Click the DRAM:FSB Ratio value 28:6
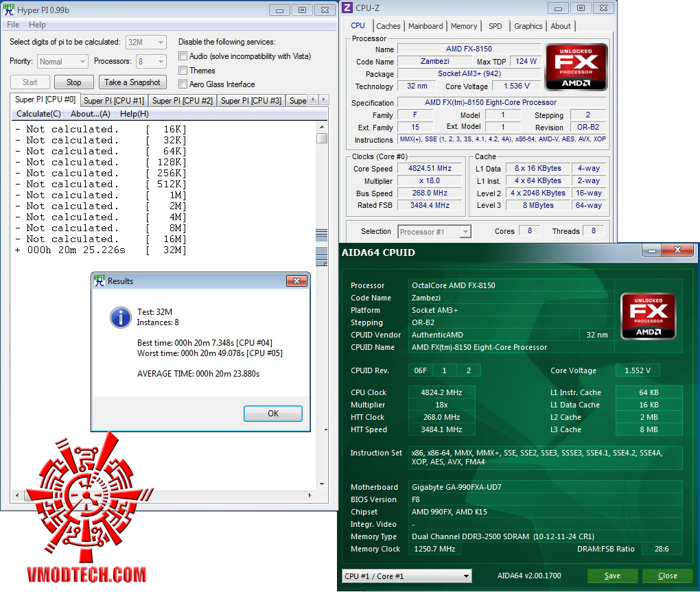The height and width of the screenshot is (592, 700). point(662,549)
